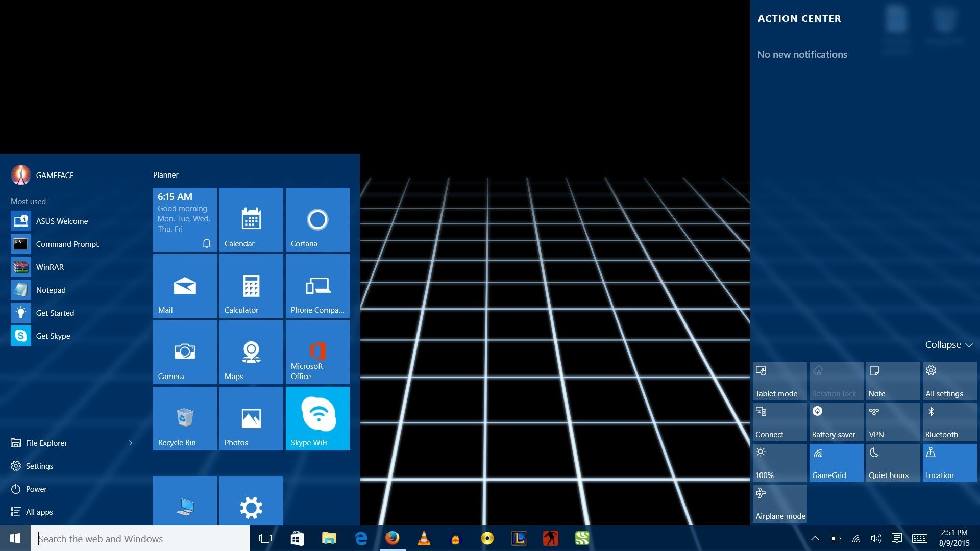Toggle Airplane mode
This screenshot has width=980, height=551.
[779, 504]
